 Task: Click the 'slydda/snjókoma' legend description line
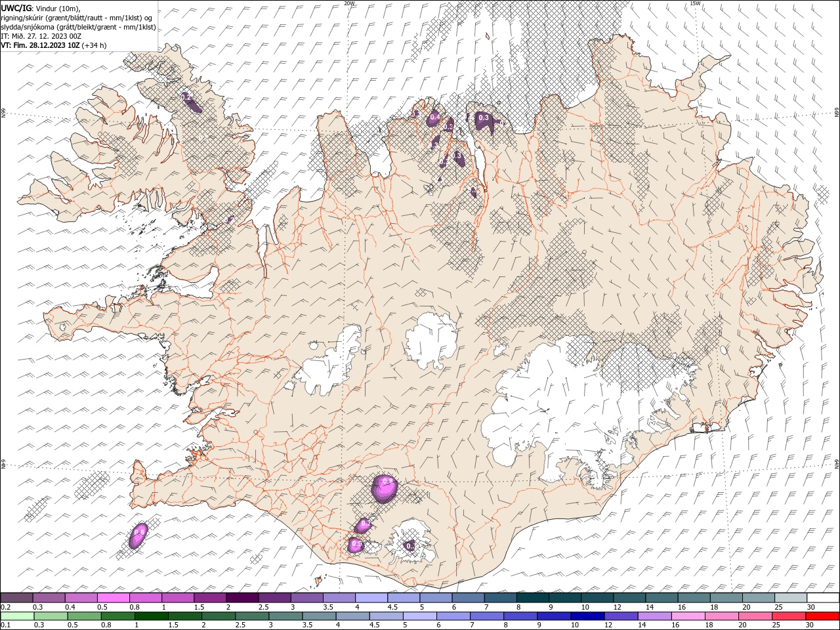tap(78, 27)
